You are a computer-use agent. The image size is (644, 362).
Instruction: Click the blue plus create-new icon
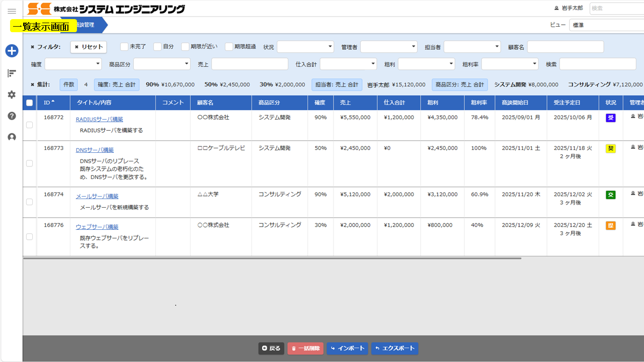[12, 51]
